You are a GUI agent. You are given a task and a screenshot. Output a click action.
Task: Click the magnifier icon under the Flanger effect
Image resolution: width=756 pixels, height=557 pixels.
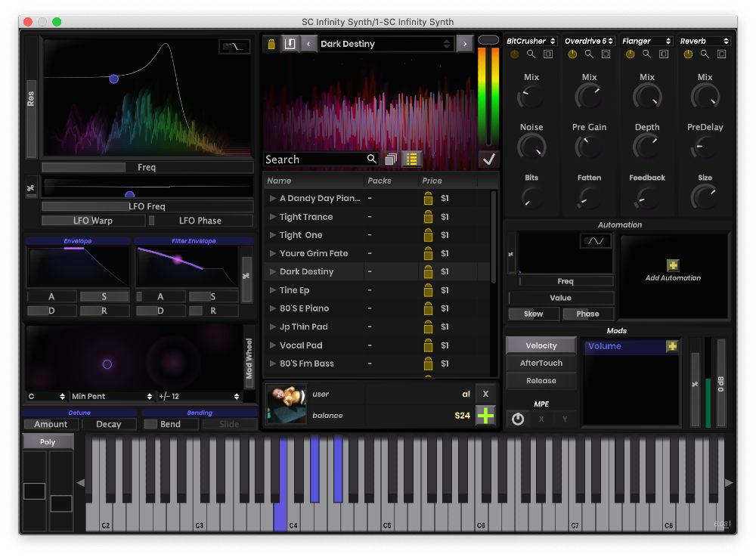click(646, 54)
